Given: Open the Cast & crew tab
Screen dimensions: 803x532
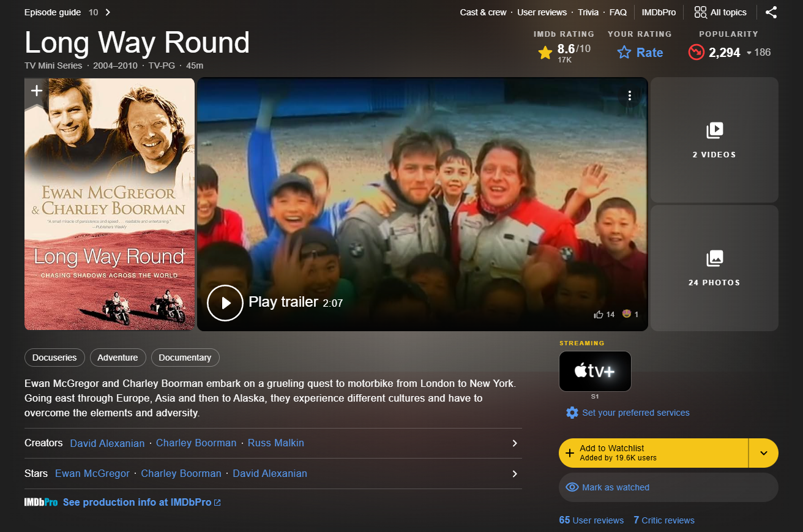Looking at the screenshot, I should click(x=484, y=12).
